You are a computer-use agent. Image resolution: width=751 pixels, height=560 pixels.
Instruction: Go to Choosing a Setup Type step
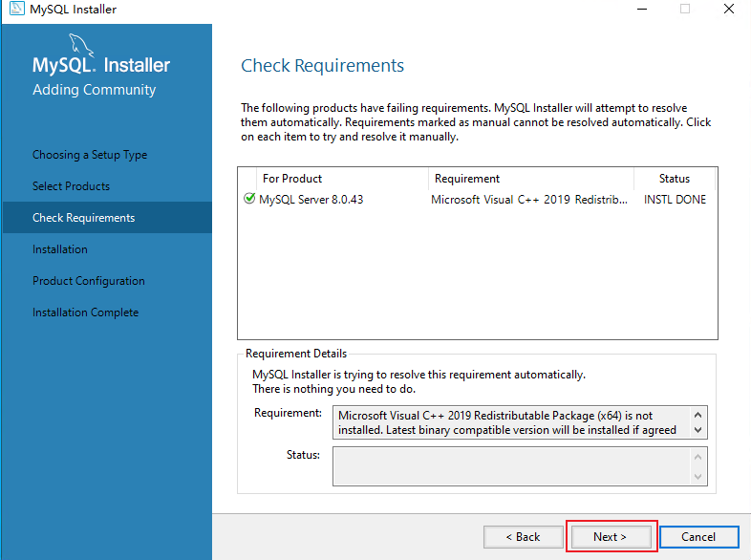point(90,155)
